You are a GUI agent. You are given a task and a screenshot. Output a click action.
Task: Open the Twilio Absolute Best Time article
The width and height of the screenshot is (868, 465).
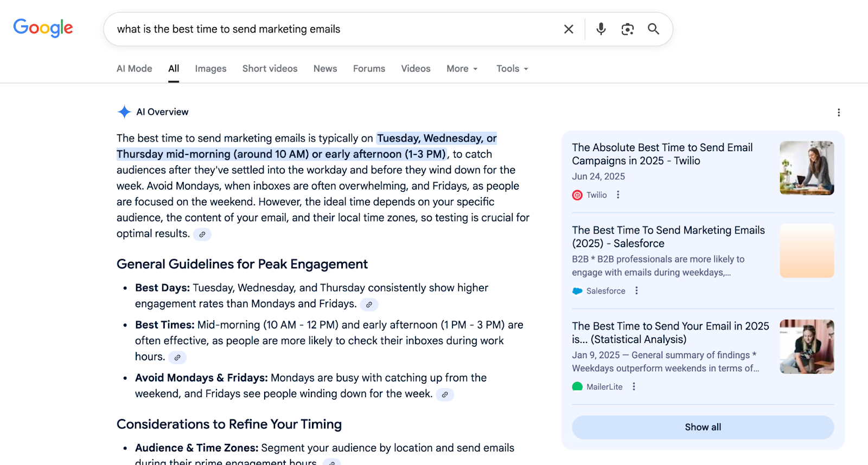tap(662, 154)
